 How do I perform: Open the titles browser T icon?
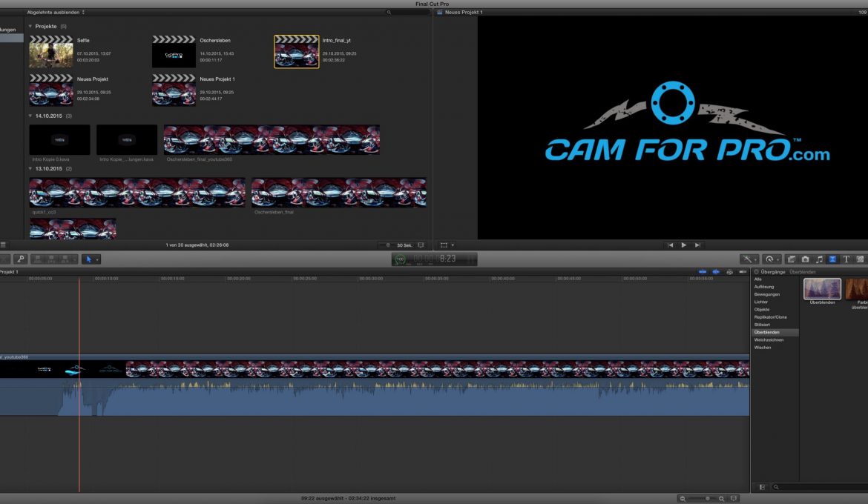[846, 259]
